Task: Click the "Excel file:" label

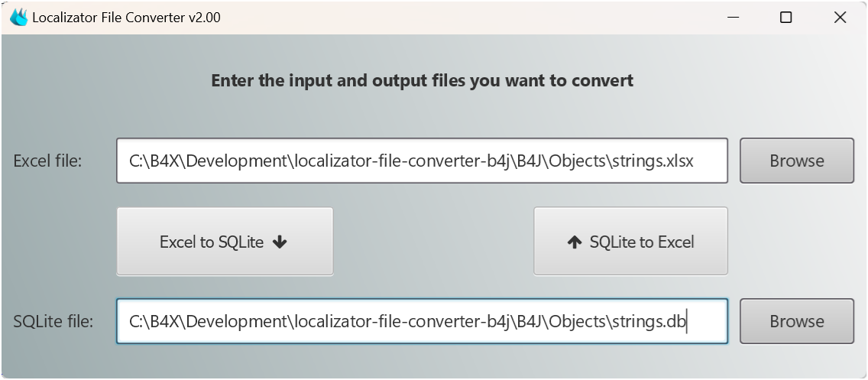Action: click(47, 161)
